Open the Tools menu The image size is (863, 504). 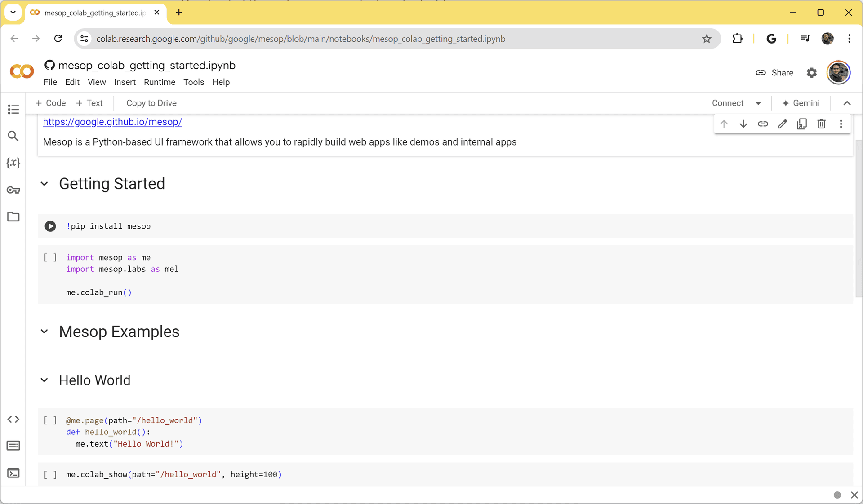click(x=194, y=82)
